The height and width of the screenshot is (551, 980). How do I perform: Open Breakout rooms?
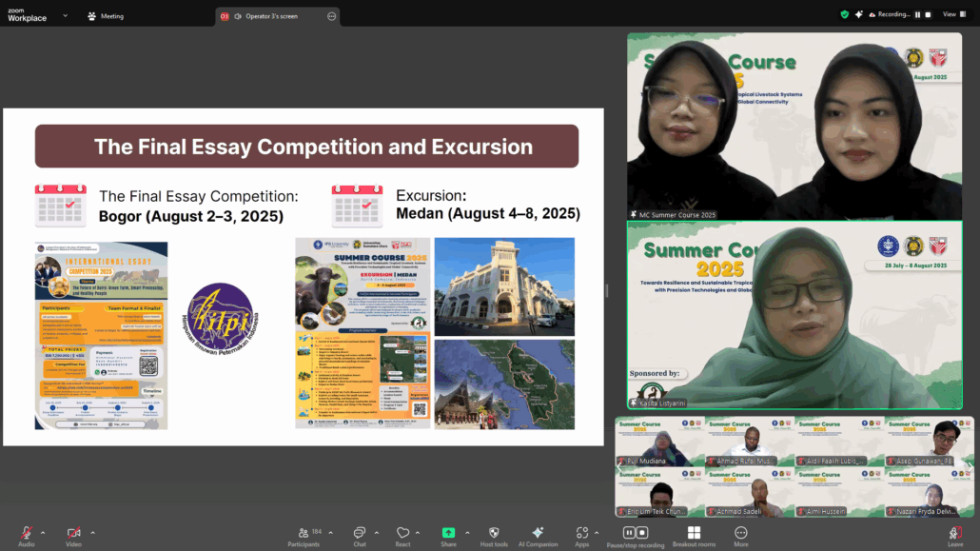click(694, 533)
